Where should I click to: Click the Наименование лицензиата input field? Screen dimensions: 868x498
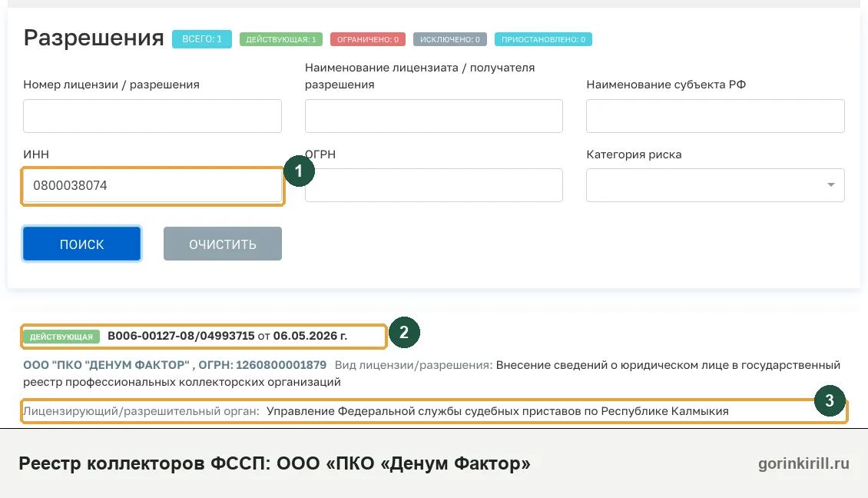tap(433, 116)
